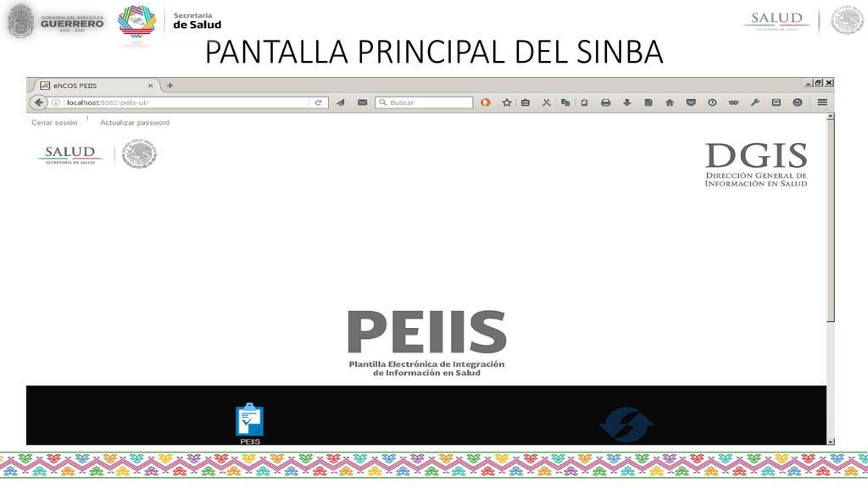
Task: Open history with the clock icon
Action: (x=712, y=103)
